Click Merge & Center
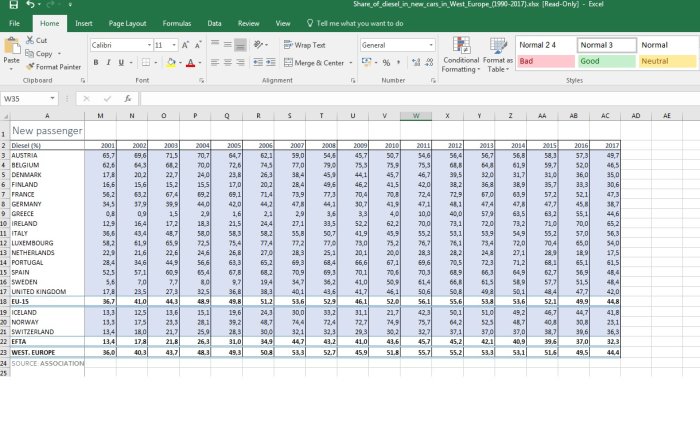The image size is (700, 423). pos(314,63)
